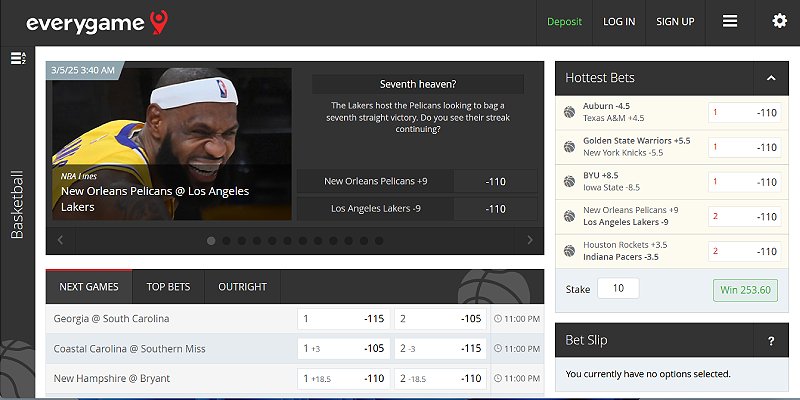The image size is (800, 400).
Task: Click the basketball icon next to Auburn -4.5
Action: (x=569, y=112)
